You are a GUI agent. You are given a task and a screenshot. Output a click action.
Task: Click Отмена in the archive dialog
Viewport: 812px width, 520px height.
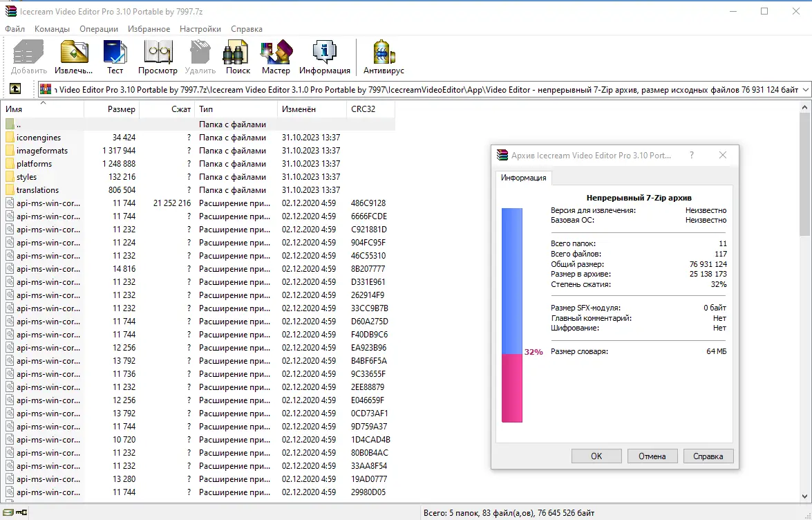click(652, 456)
